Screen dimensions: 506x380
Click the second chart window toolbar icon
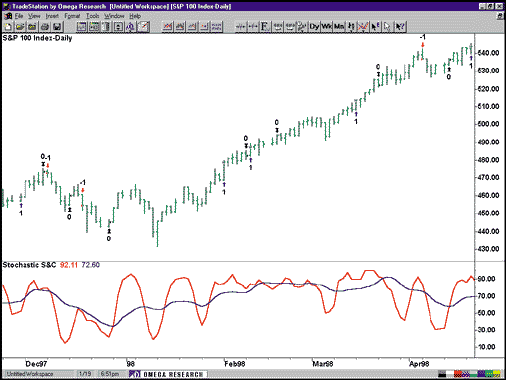pos(94,27)
